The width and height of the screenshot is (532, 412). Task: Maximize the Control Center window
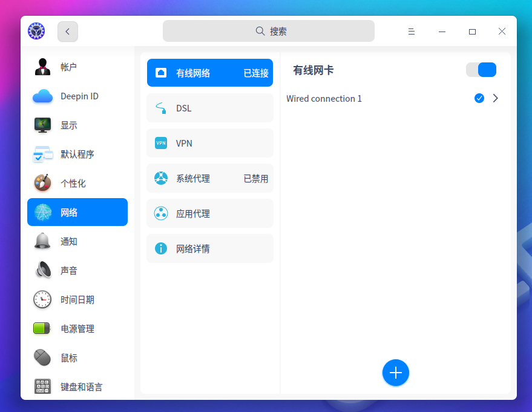point(472,32)
